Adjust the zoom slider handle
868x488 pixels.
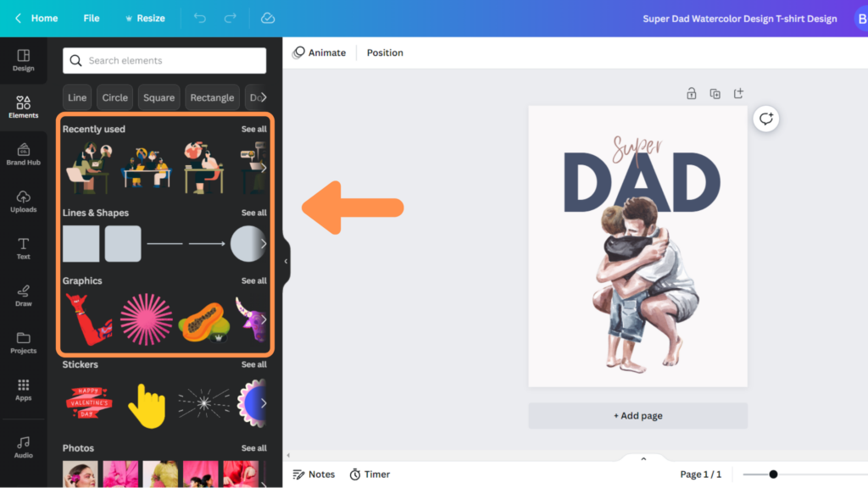click(773, 474)
